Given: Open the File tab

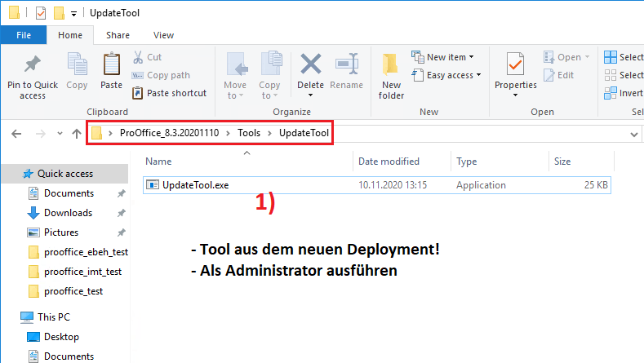Looking at the screenshot, I should coord(24,35).
